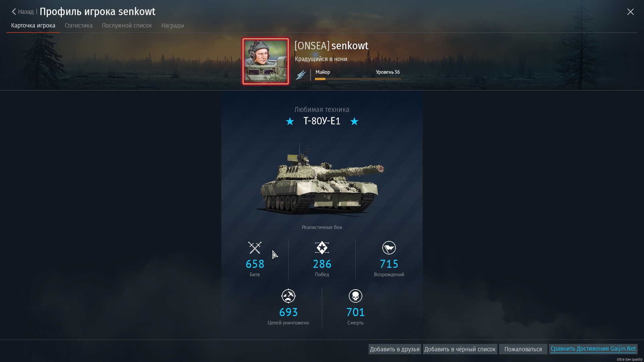Image resolution: width=644 pixels, height=362 pixels.
Task: Click Добавить в чёрный список button
Action: (460, 349)
